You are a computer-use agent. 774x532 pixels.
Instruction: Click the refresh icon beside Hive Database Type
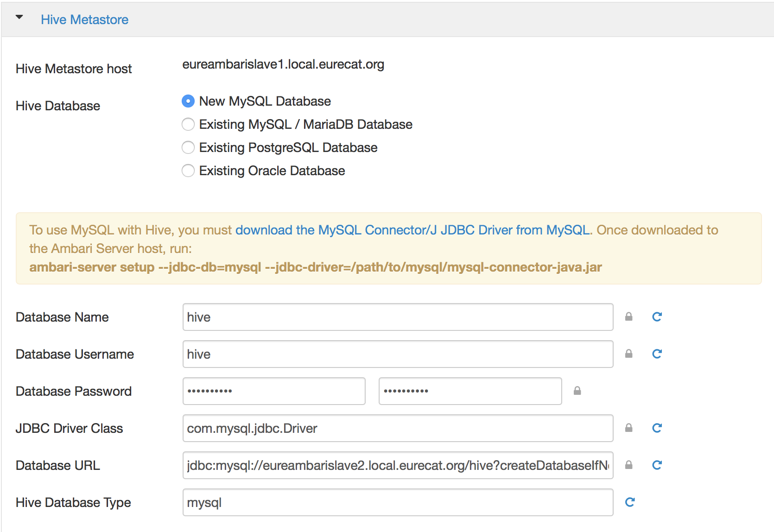coord(629,502)
